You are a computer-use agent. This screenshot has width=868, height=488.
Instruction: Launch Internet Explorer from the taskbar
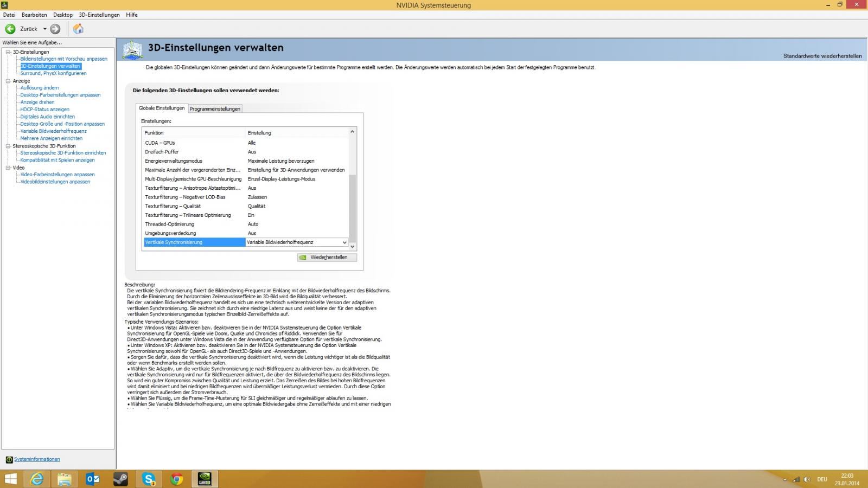pyautogui.click(x=37, y=479)
